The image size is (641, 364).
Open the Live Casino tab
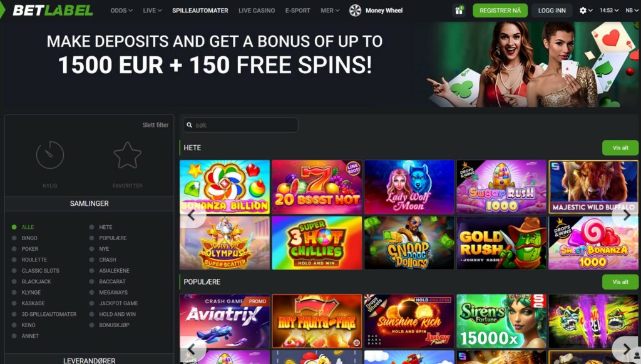coord(257,10)
